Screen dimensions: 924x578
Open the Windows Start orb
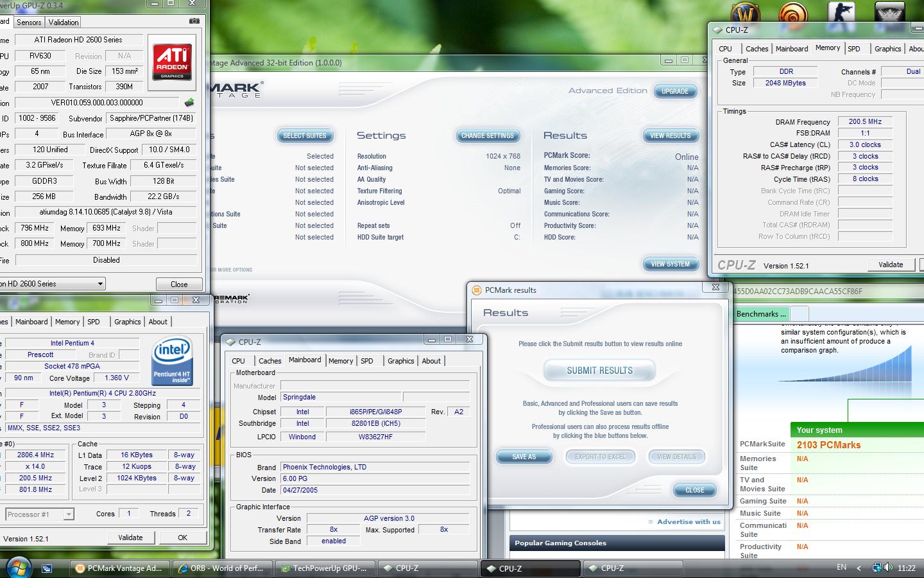(18, 568)
